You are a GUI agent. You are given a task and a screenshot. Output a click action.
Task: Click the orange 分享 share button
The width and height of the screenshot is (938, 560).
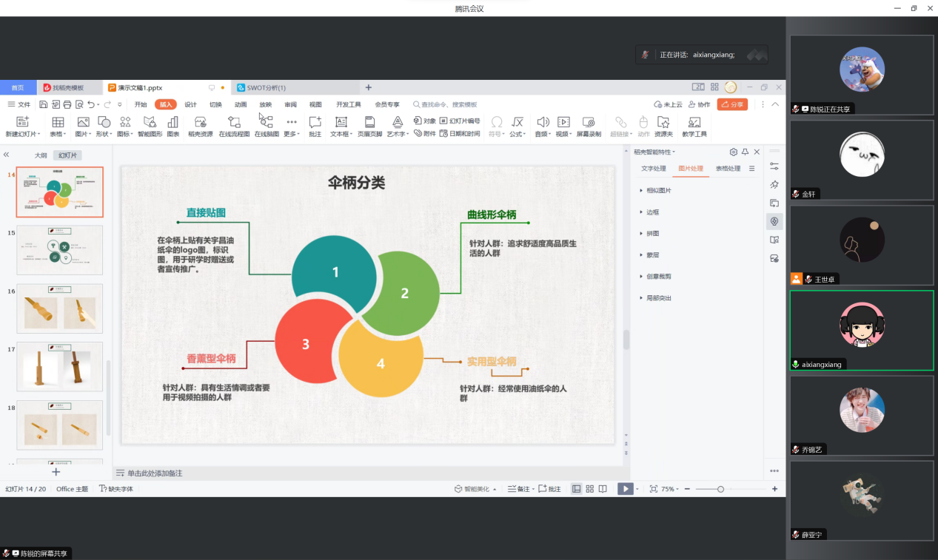[x=732, y=104]
